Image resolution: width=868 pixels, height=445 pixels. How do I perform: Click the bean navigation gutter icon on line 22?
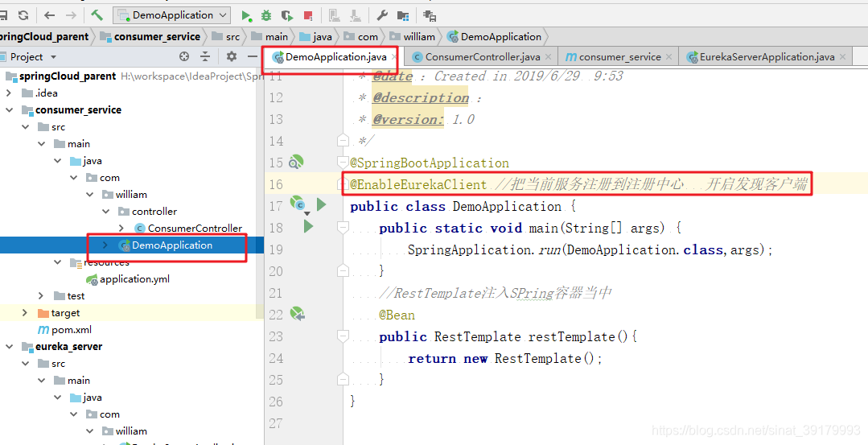pos(298,315)
